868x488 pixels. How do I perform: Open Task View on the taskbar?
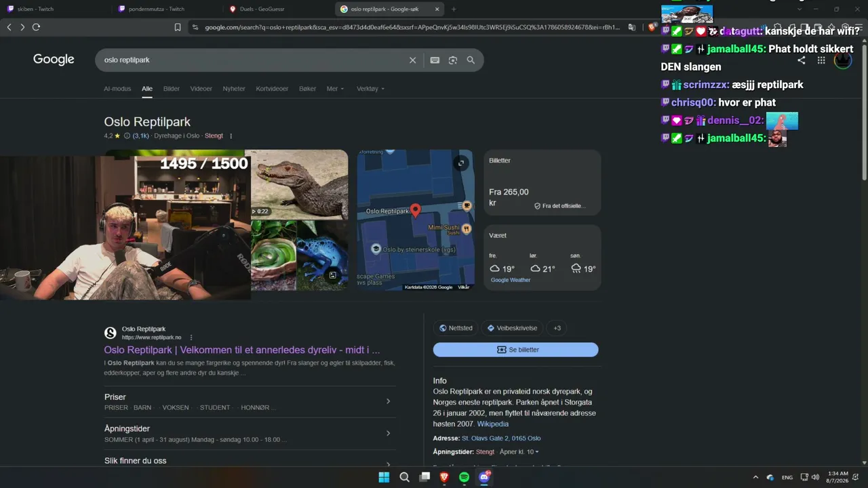point(425,477)
